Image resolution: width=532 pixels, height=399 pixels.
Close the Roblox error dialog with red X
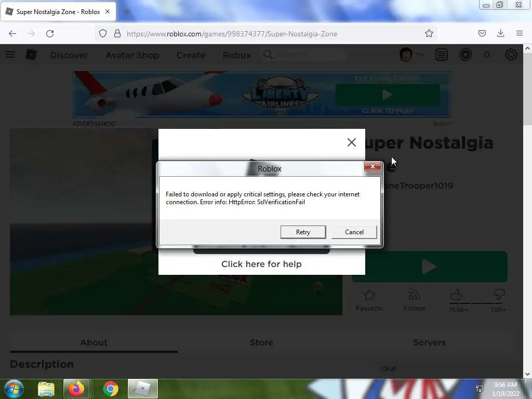pyautogui.click(x=372, y=166)
